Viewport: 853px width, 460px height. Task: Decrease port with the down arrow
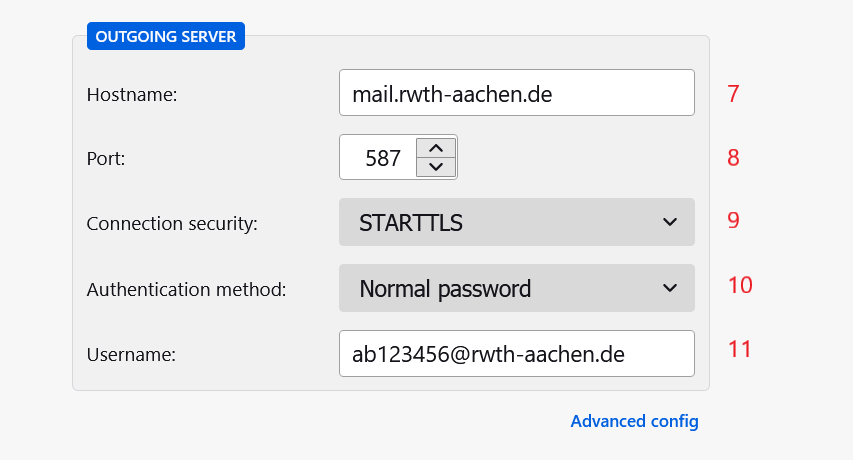click(436, 167)
